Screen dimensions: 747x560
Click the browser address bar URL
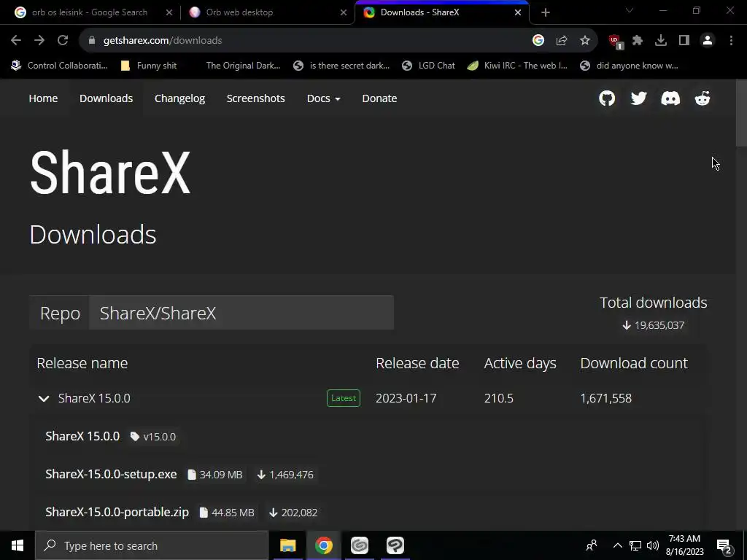pyautogui.click(x=163, y=41)
